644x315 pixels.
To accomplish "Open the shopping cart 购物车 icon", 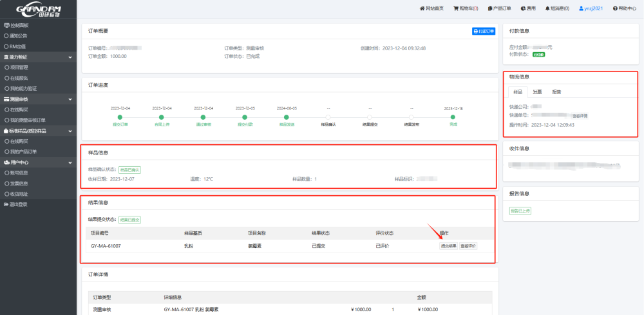I will pos(456,8).
